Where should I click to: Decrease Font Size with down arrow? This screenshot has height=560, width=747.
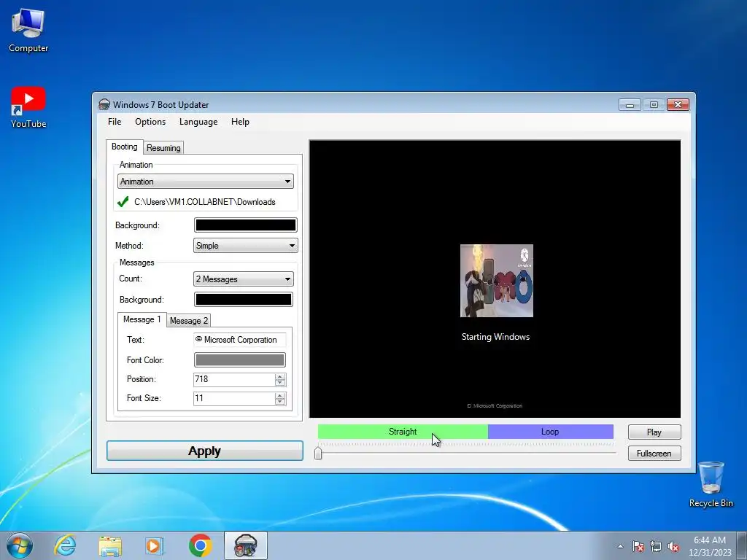point(280,402)
